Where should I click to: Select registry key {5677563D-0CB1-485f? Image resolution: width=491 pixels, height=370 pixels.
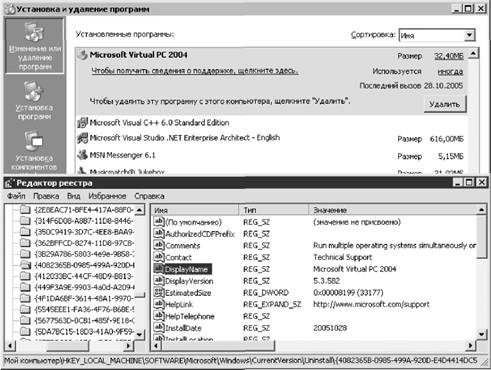coord(84,320)
